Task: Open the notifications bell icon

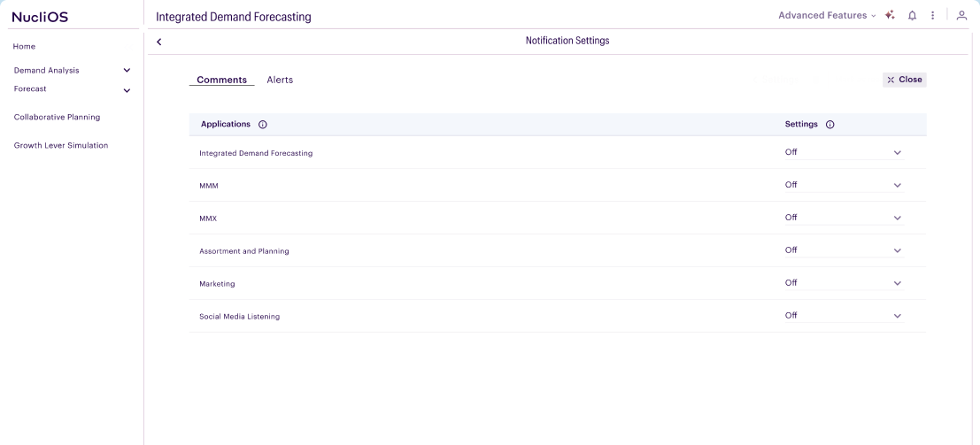Action: click(x=913, y=16)
